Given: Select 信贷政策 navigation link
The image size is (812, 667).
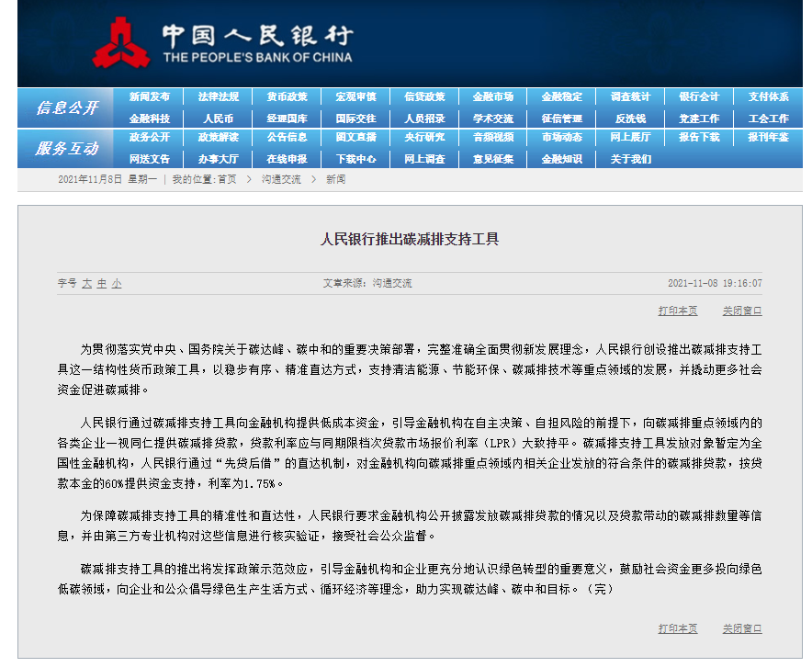Looking at the screenshot, I should click(x=424, y=96).
